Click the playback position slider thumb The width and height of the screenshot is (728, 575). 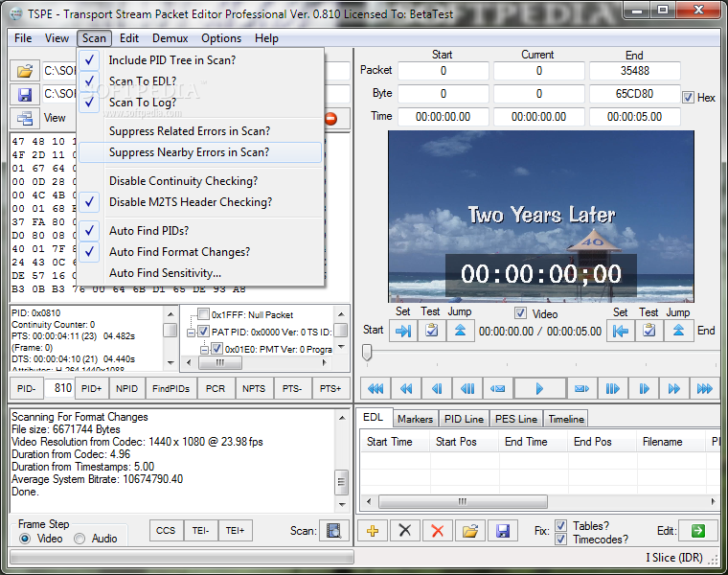pyautogui.click(x=367, y=352)
